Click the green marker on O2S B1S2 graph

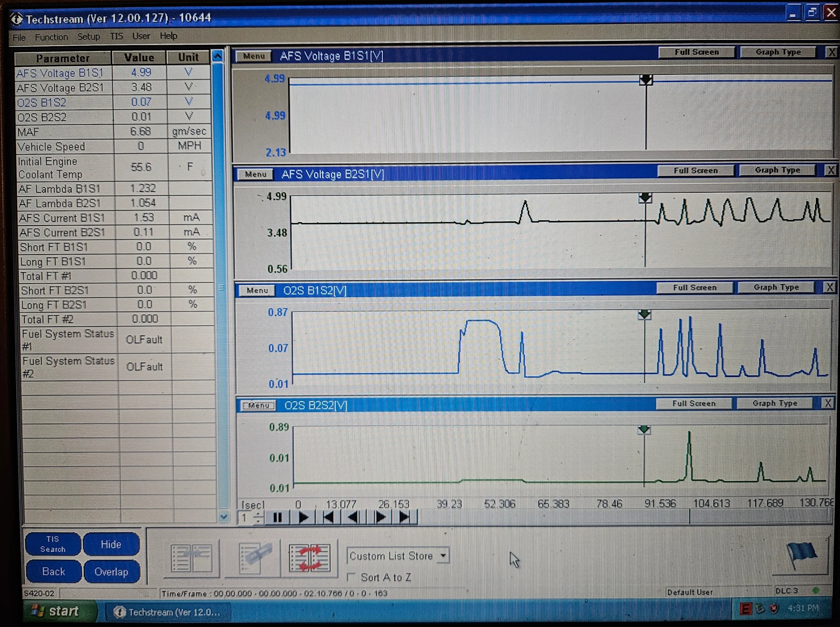(645, 314)
